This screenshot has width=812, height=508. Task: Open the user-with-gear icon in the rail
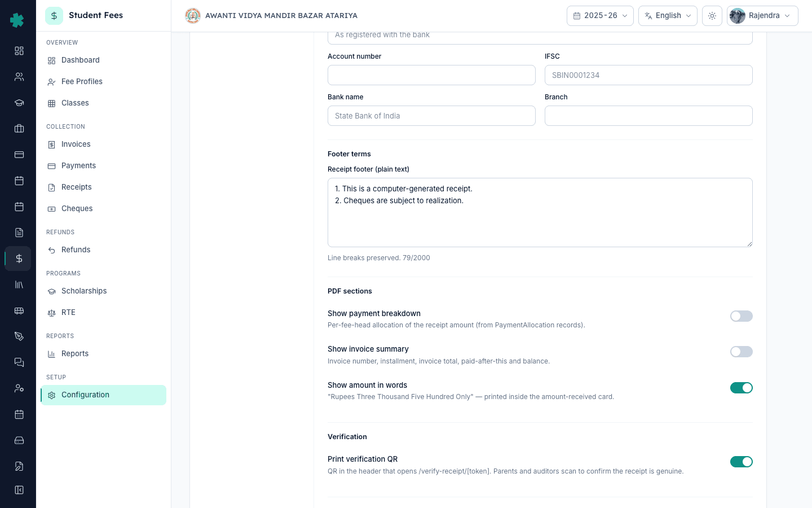tap(19, 388)
